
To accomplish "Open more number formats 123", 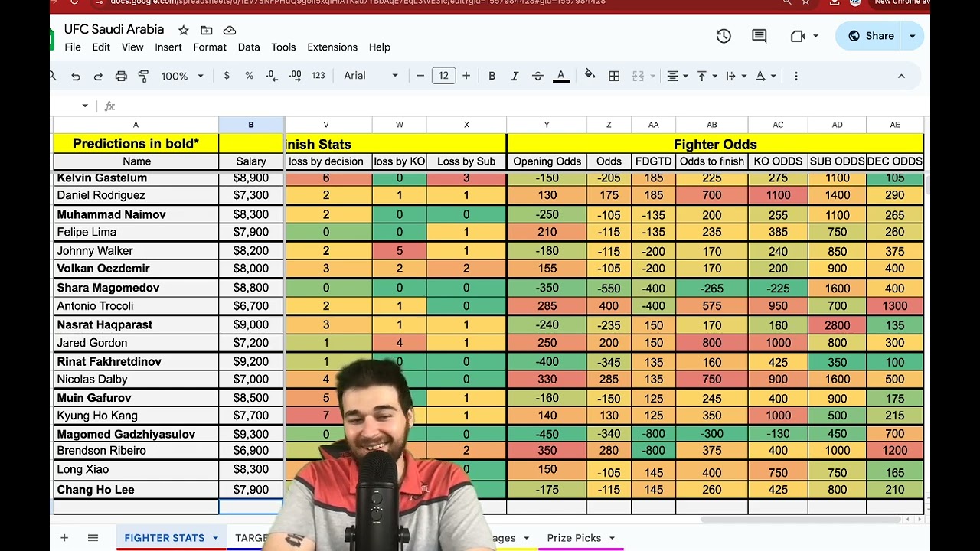I will [x=318, y=76].
